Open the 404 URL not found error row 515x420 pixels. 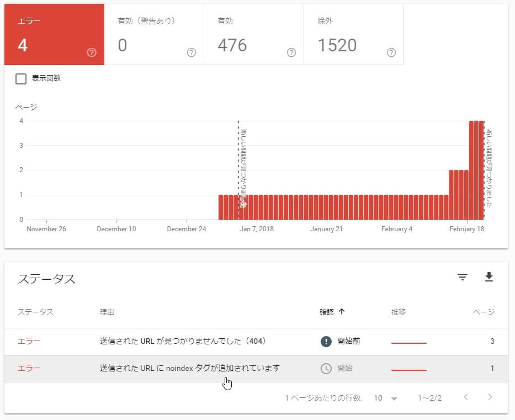pos(183,342)
